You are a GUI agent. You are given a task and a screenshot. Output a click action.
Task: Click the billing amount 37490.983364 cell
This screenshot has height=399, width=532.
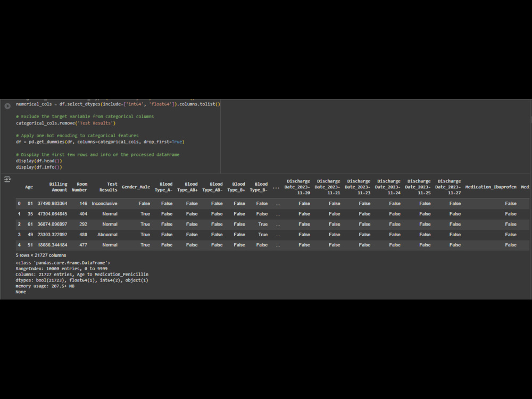tap(52, 204)
